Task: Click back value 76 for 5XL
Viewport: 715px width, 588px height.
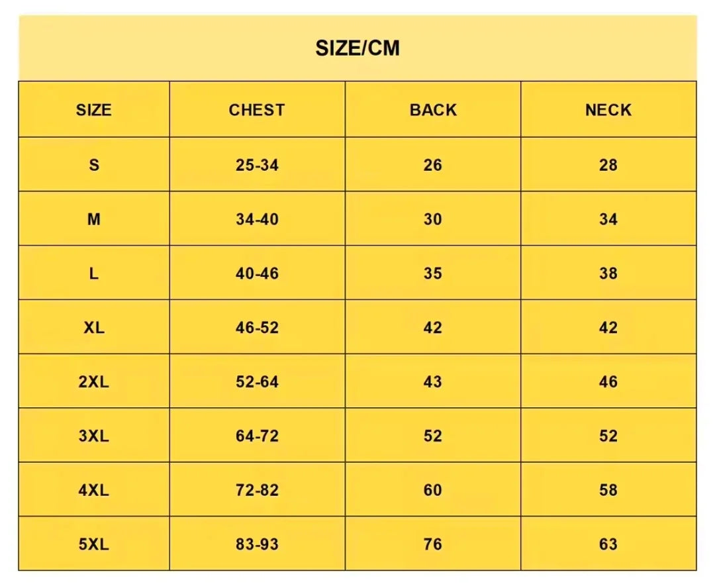Action: tap(433, 544)
